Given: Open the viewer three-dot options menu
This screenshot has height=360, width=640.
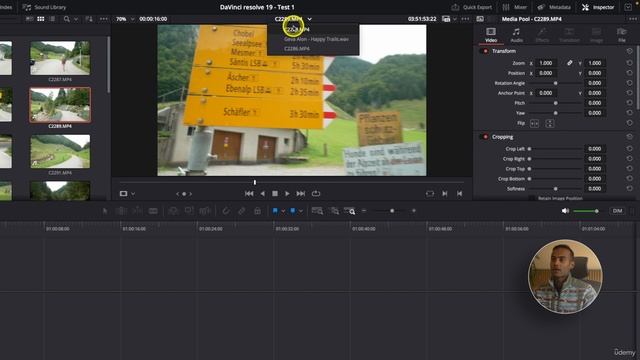Looking at the screenshot, I should coord(465,19).
